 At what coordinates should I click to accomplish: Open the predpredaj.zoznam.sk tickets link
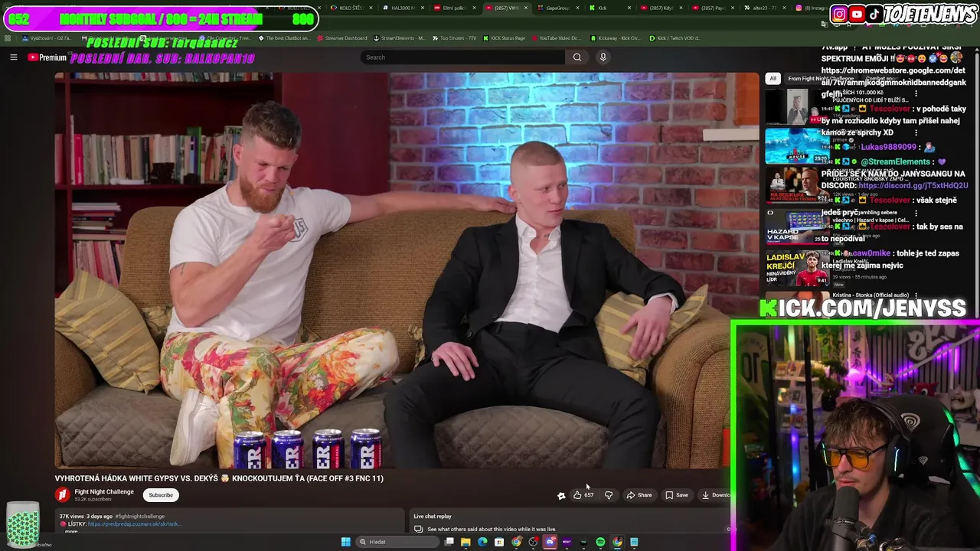(x=135, y=524)
